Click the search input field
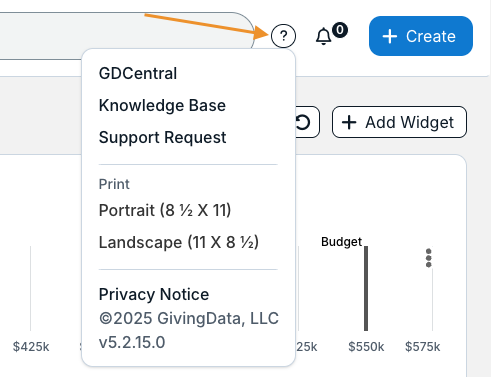This screenshot has height=377, width=491. click(x=127, y=36)
